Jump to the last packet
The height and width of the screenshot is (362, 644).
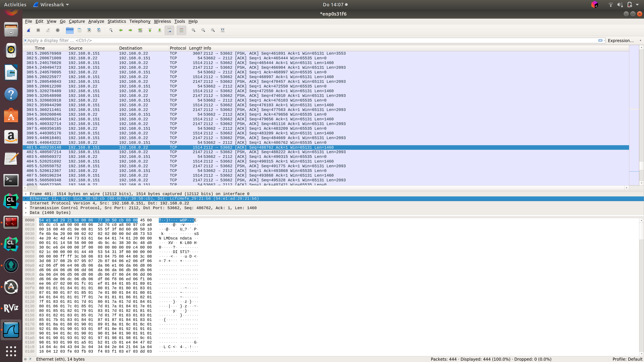tap(159, 30)
